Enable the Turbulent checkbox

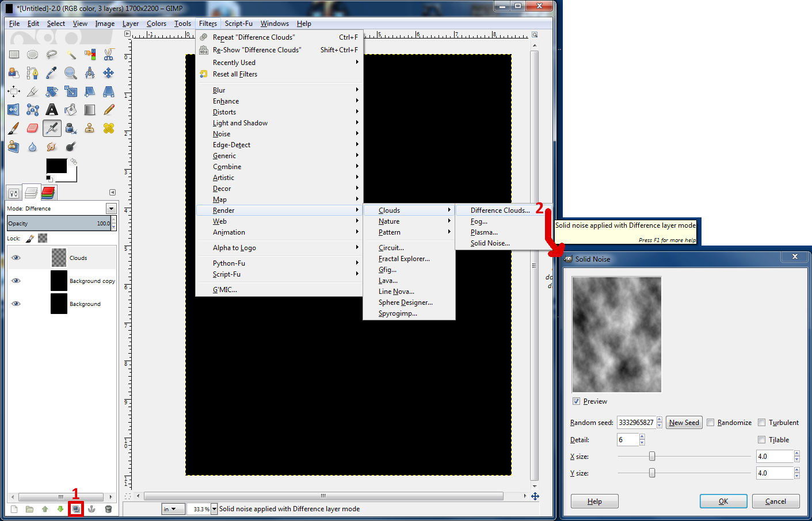point(761,423)
